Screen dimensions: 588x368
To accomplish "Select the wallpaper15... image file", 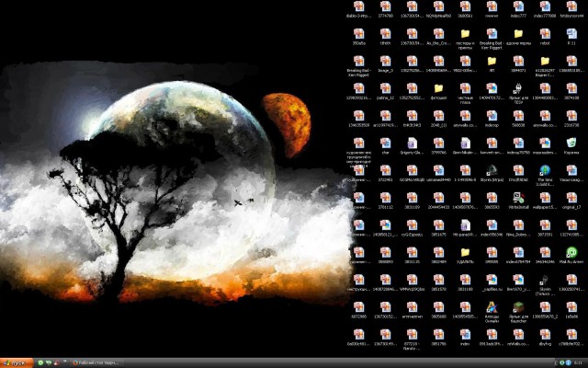I will click(545, 198).
